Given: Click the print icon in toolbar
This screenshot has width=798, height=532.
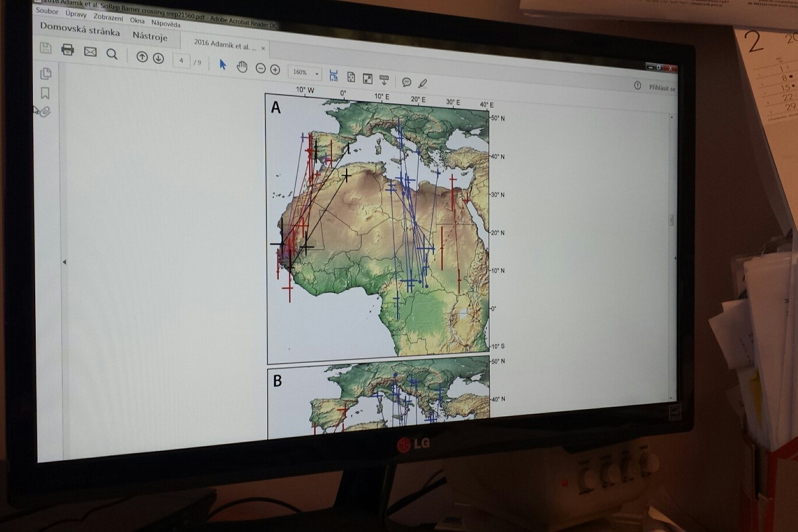Looking at the screenshot, I should click(68, 50).
